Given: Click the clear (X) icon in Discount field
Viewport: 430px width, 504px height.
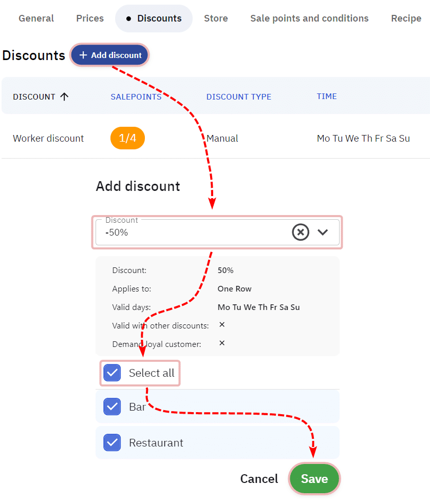Looking at the screenshot, I should point(301,232).
